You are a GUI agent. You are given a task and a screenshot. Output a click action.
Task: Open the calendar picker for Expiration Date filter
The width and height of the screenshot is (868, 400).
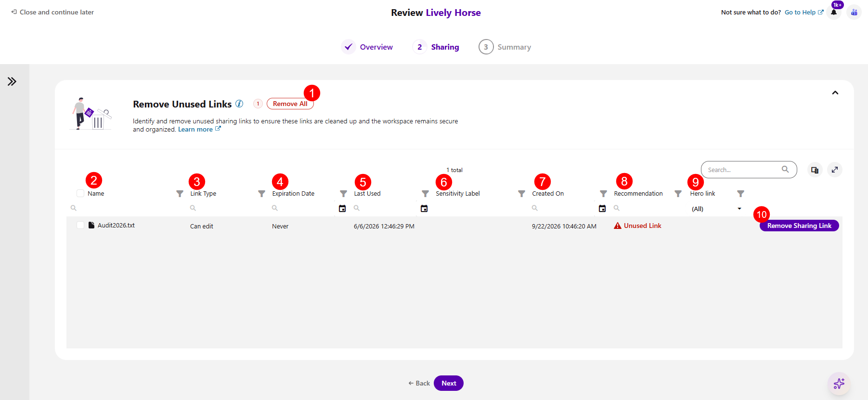click(342, 208)
